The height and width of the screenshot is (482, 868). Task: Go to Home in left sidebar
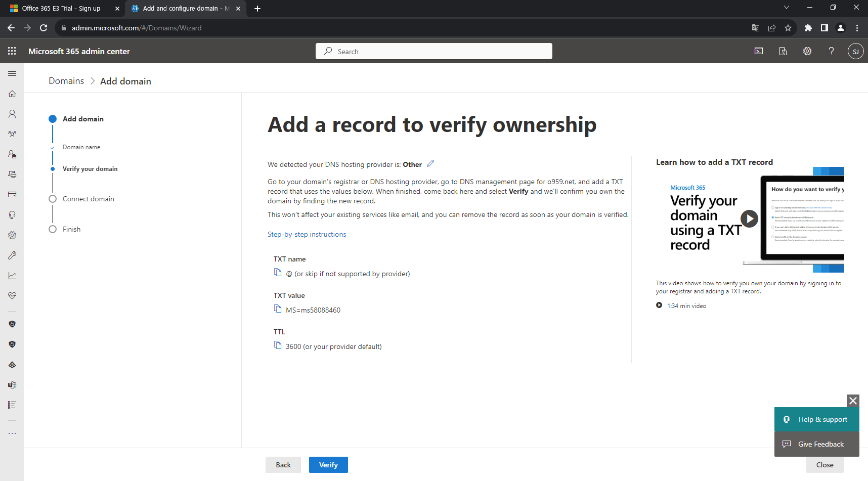point(12,94)
